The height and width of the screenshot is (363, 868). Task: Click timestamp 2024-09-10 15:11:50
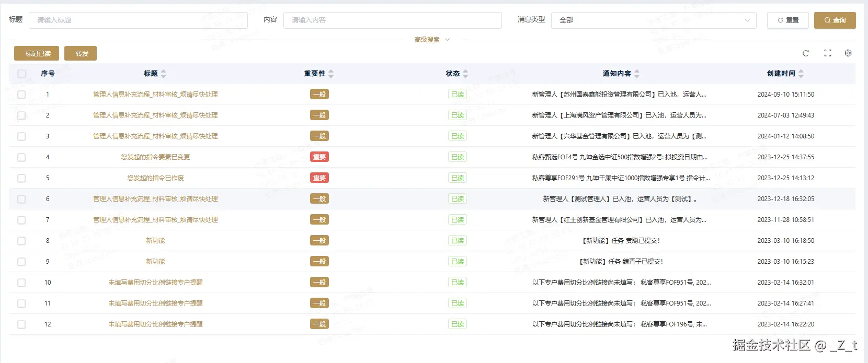tap(785, 95)
